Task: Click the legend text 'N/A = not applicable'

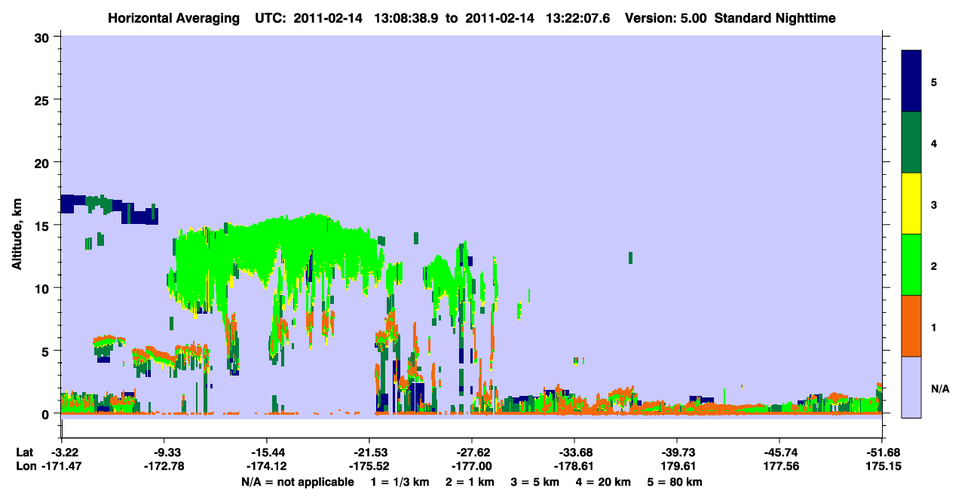Action: coord(296,482)
